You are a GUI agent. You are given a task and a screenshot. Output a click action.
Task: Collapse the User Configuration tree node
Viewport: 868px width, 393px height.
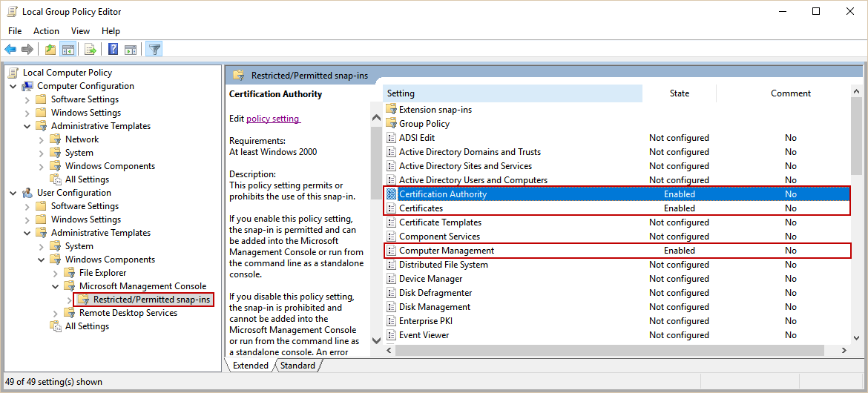click(x=13, y=193)
